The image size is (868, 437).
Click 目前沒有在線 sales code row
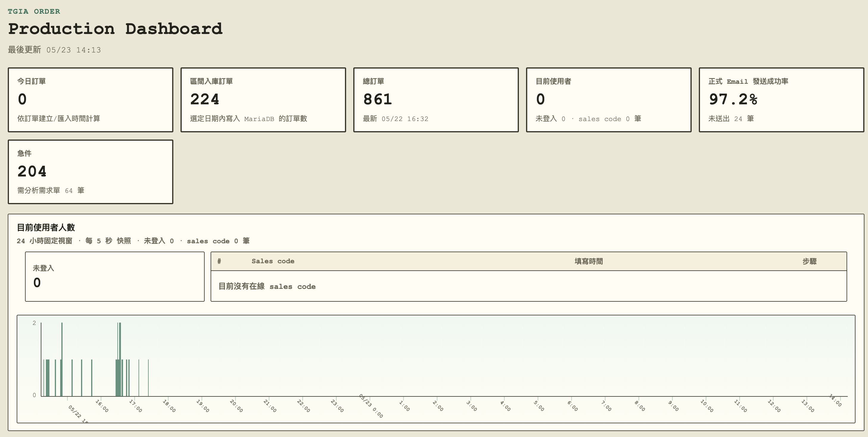coord(529,286)
